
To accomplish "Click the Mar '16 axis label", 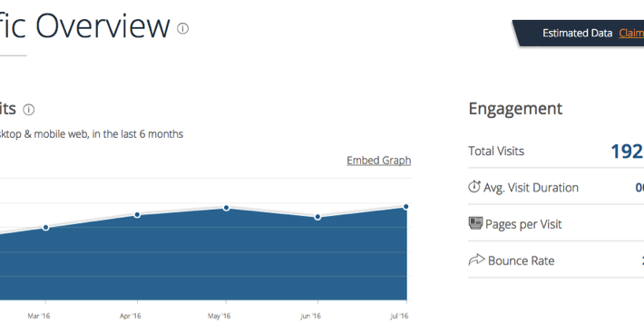I will 39,316.
